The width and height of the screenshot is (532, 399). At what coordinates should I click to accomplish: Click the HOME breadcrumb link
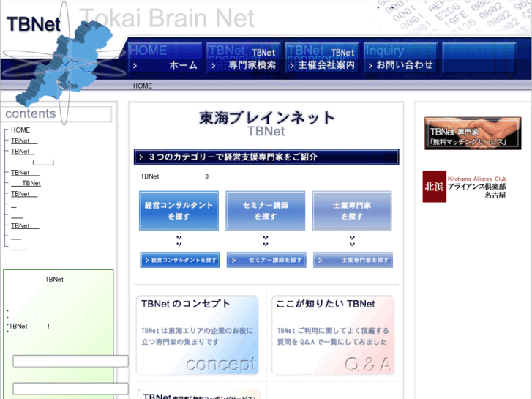click(x=143, y=86)
